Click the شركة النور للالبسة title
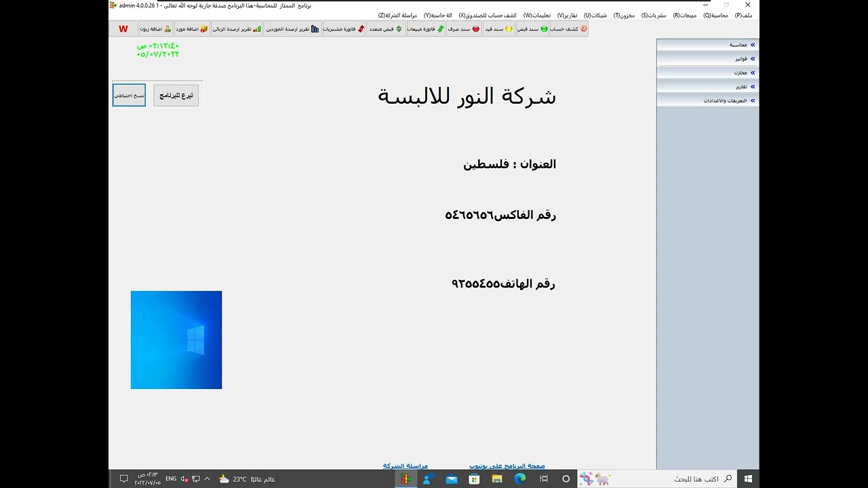This screenshot has height=488, width=868. [x=467, y=96]
